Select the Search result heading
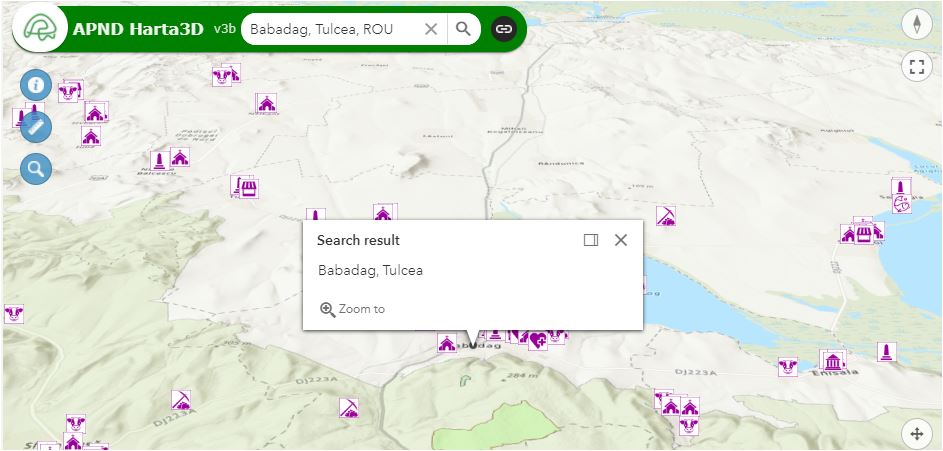 358,241
